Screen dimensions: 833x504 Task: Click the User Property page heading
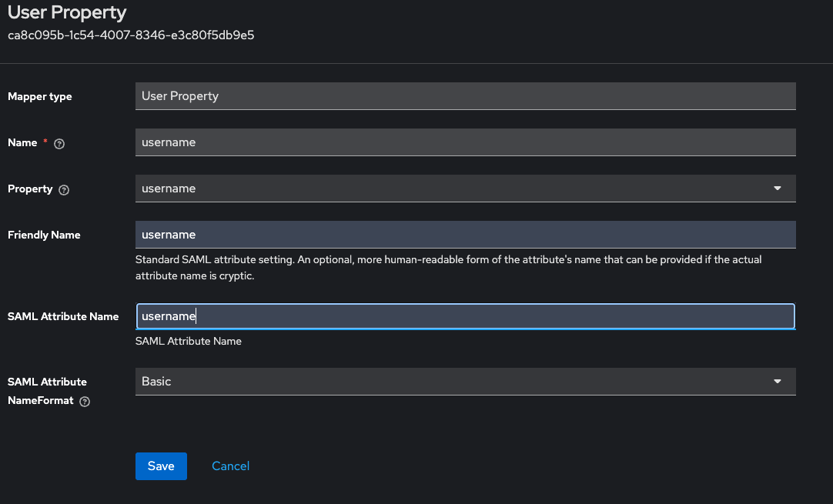[x=67, y=13]
